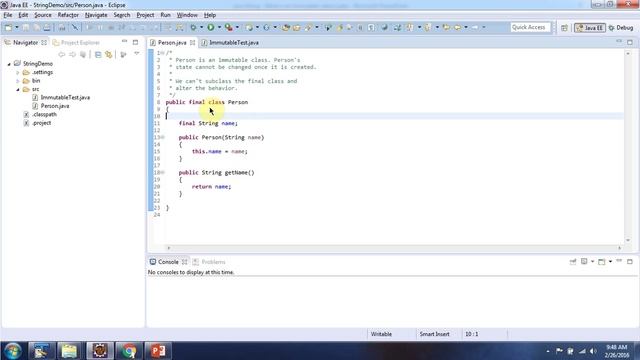Screen dimensions: 640x360
Task: Open the external tools dropdown arrow
Action: point(237,27)
